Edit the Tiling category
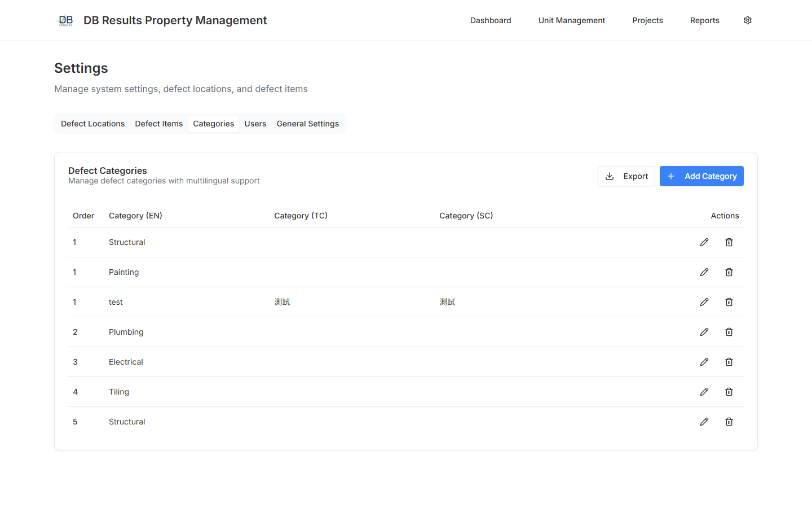Screen dimensions: 812x508 point(704,392)
